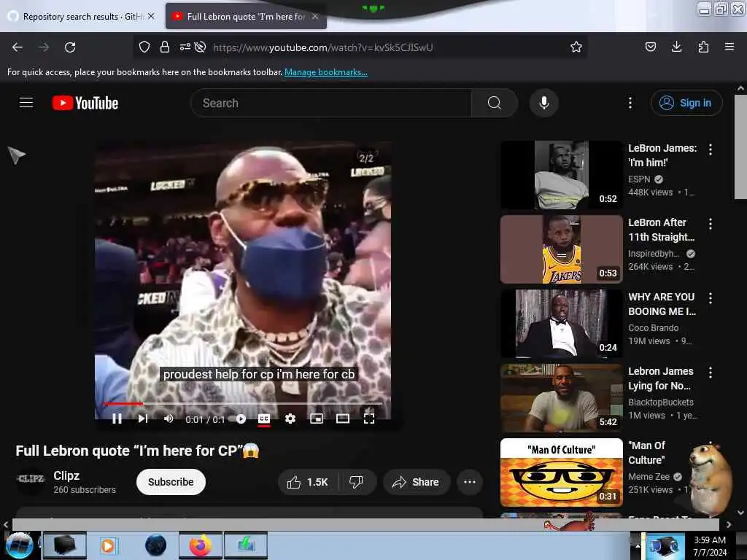Image resolution: width=747 pixels, height=560 pixels.
Task: Open Clipz channel avatar
Action: 31,479
